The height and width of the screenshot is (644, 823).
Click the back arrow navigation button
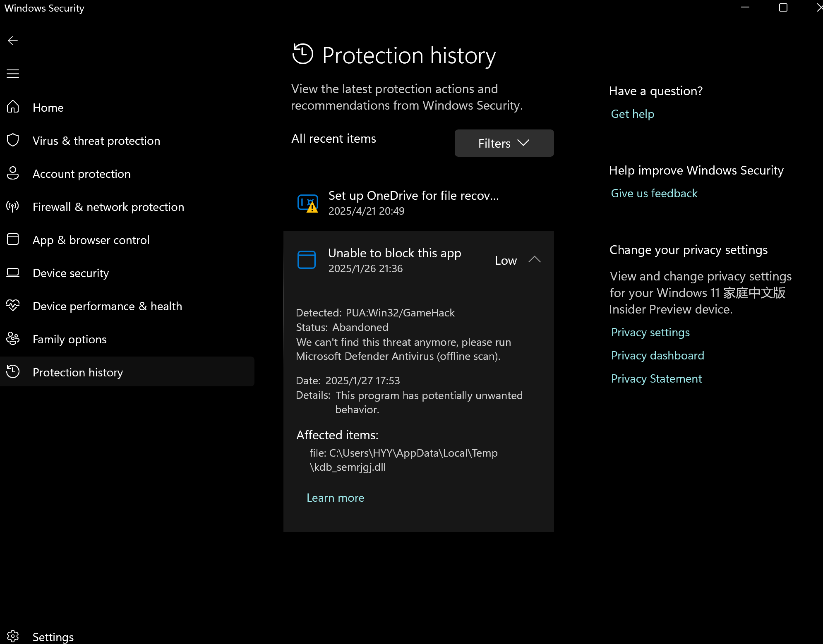coord(13,40)
